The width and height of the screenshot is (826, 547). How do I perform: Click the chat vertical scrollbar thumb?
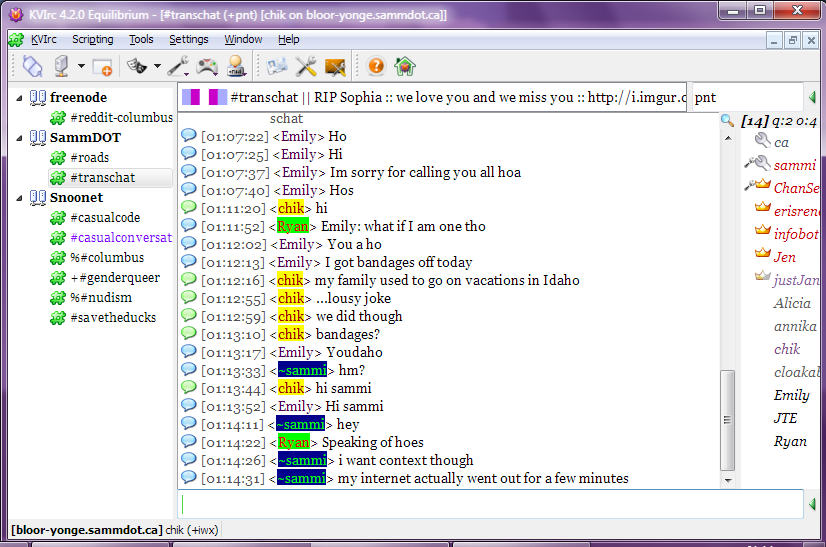pyautogui.click(x=727, y=420)
